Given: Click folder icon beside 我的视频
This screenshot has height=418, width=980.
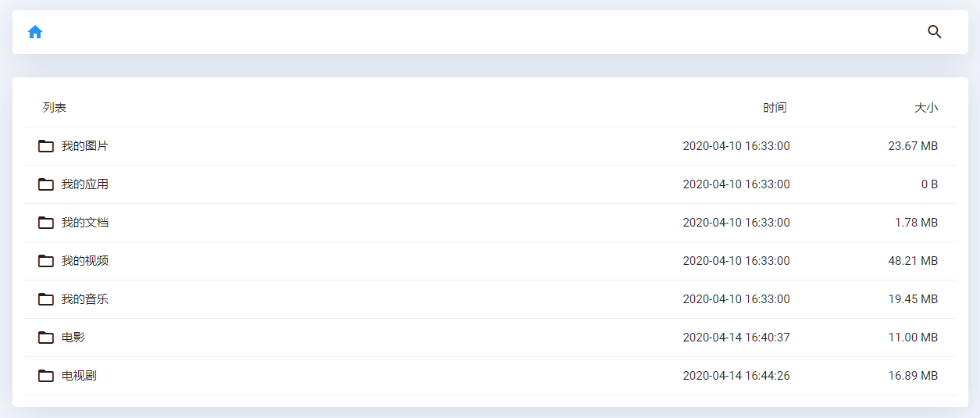Looking at the screenshot, I should [x=46, y=261].
